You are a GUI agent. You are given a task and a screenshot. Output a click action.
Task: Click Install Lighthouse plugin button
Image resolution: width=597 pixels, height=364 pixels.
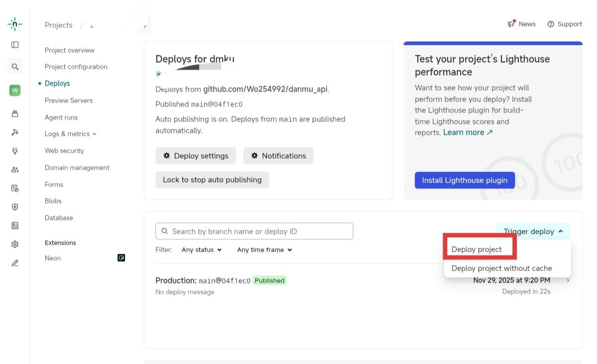tap(465, 181)
